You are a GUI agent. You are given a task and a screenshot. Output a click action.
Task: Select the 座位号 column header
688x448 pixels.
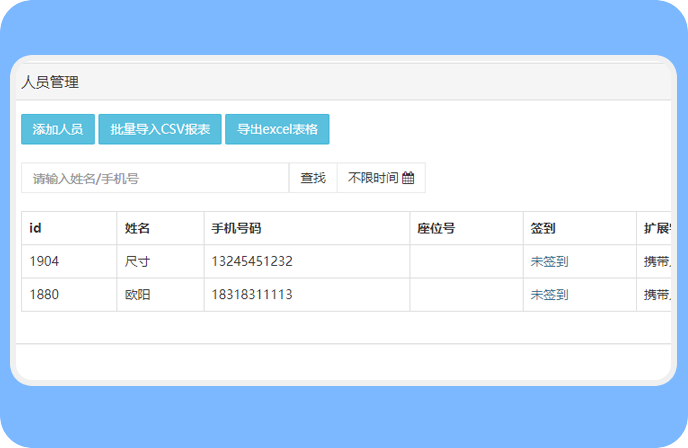466,228
